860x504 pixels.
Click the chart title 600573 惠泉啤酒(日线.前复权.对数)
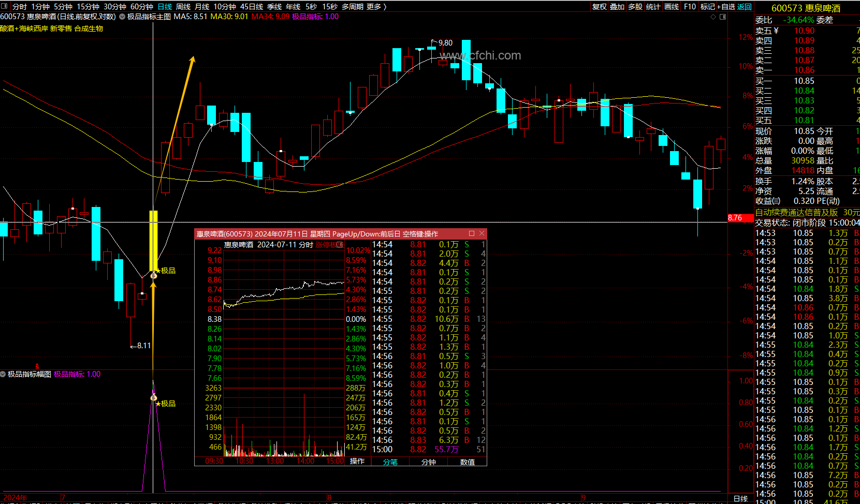[x=58, y=17]
